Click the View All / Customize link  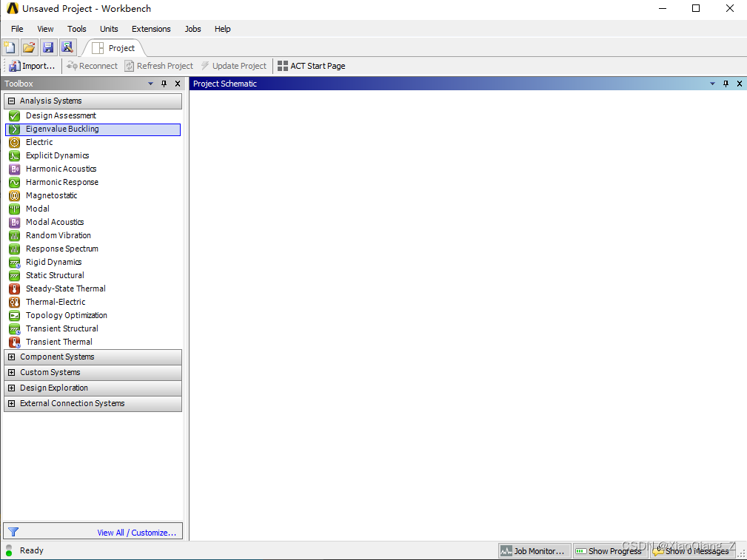(x=136, y=533)
